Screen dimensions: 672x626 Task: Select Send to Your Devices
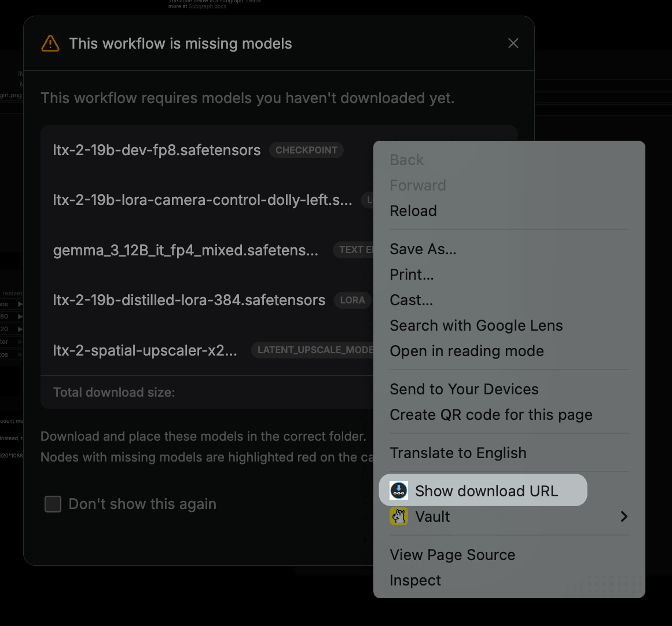tap(464, 389)
